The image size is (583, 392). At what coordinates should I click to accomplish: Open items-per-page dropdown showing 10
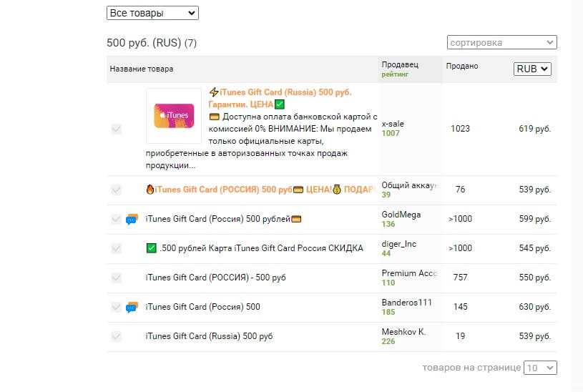point(540,368)
